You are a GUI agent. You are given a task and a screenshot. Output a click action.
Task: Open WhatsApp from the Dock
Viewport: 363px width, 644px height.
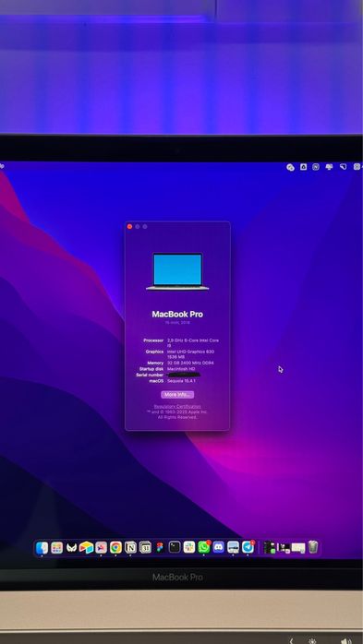point(204,547)
